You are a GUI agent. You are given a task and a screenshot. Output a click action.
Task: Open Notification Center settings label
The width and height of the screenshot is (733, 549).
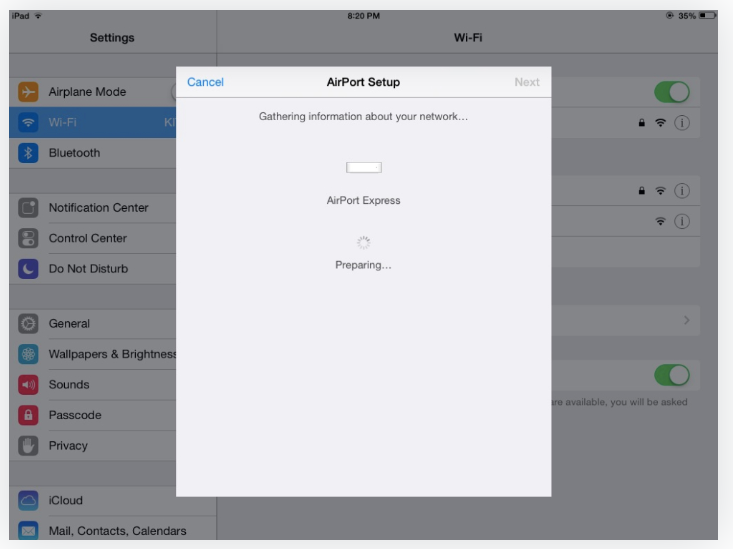coord(98,208)
